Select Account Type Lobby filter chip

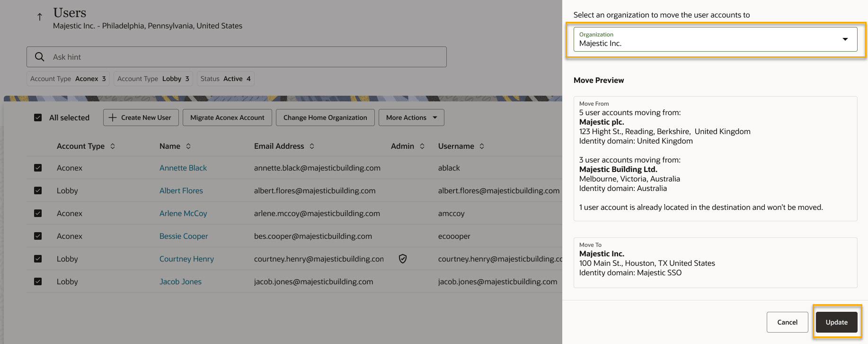153,79
